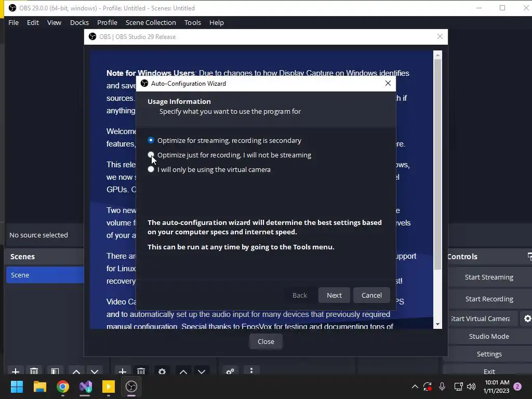The height and width of the screenshot is (399, 532).
Task: Open the Scene Collection menu
Action: 151,22
